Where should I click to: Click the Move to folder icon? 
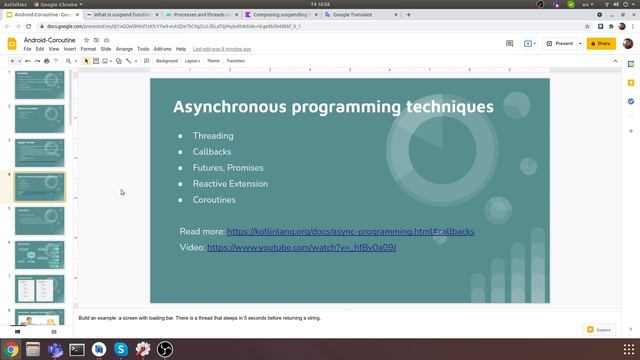[96, 40]
